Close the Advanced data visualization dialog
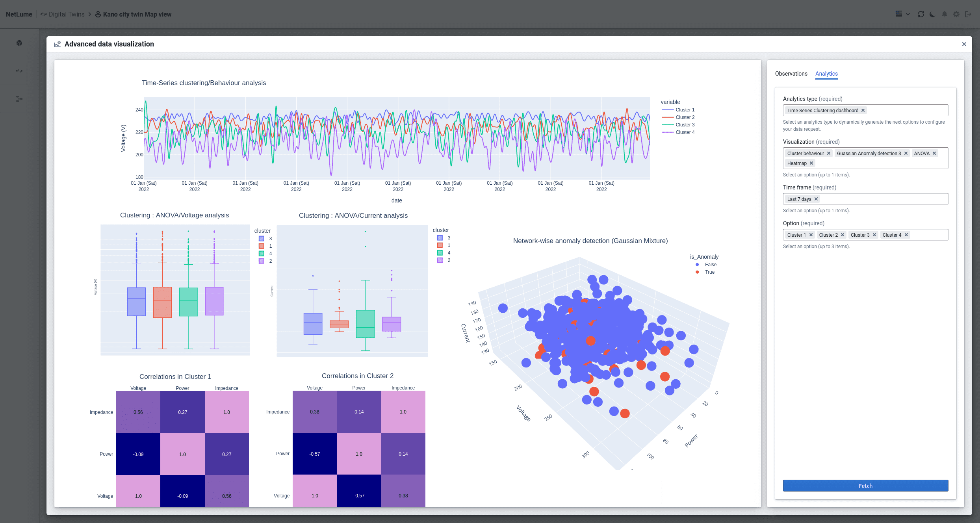Screen dimensions: 980x523 [x=964, y=44]
